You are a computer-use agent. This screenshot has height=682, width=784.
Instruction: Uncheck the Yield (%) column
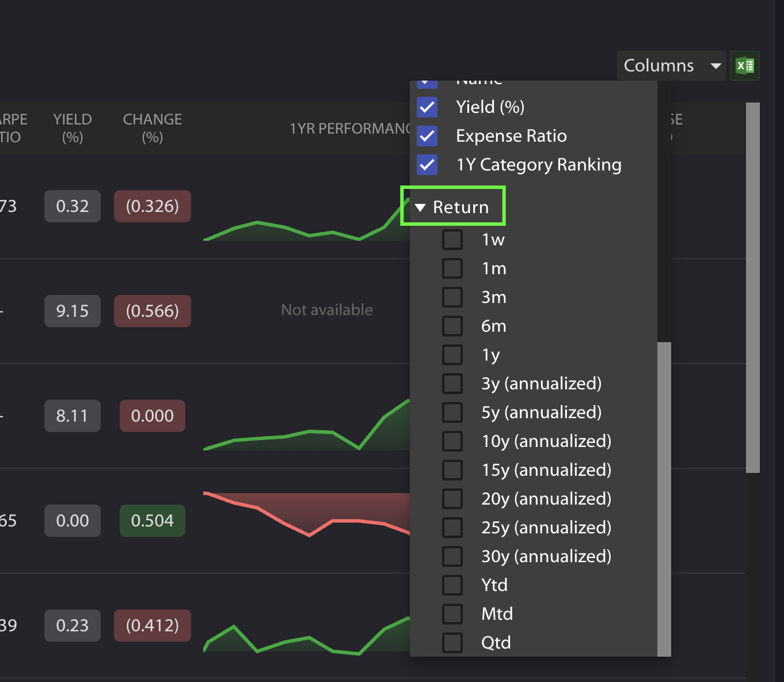coord(427,107)
